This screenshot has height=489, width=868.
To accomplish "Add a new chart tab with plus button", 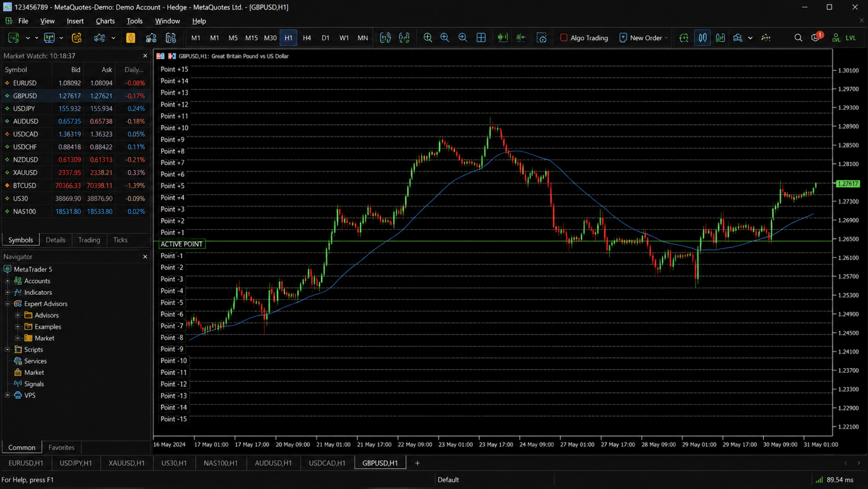I will pyautogui.click(x=417, y=463).
